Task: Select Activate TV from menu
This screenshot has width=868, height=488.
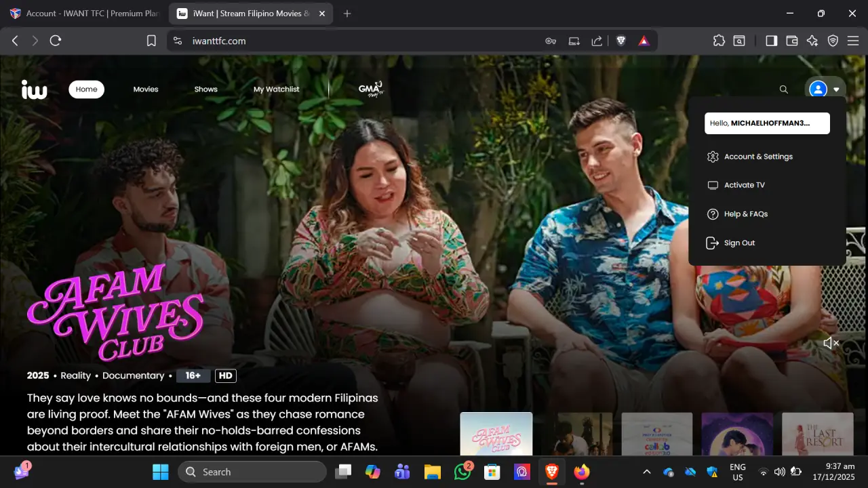Action: pyautogui.click(x=744, y=185)
